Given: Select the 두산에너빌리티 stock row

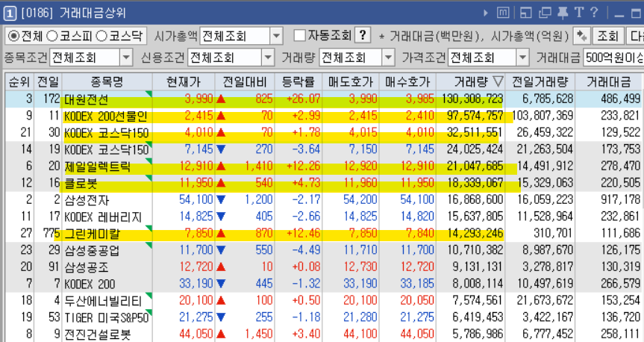Looking at the screenshot, I should click(325, 300).
